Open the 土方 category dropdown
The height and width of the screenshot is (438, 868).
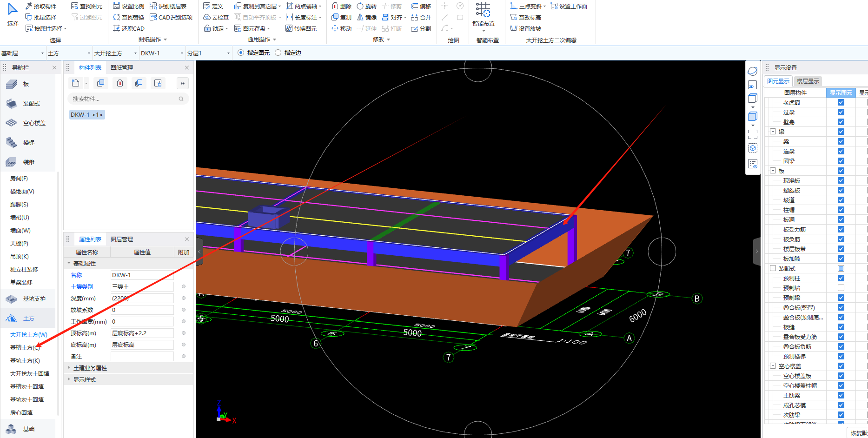coord(69,53)
